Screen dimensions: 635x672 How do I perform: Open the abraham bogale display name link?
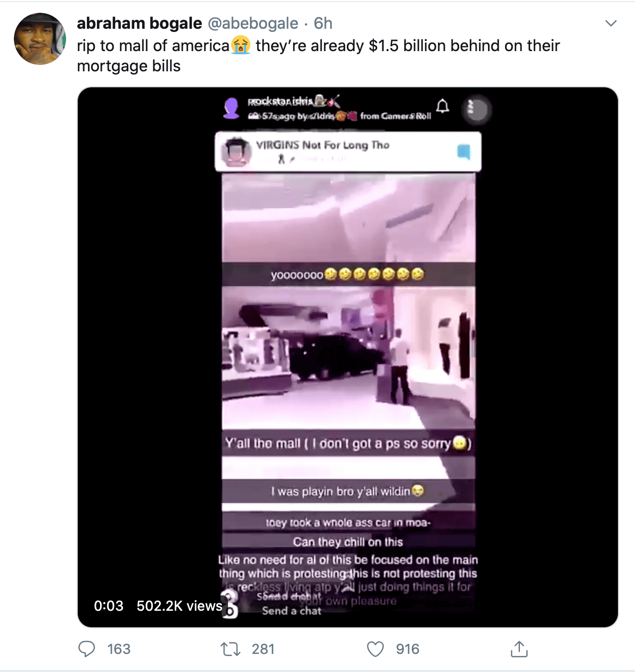pyautogui.click(x=140, y=23)
